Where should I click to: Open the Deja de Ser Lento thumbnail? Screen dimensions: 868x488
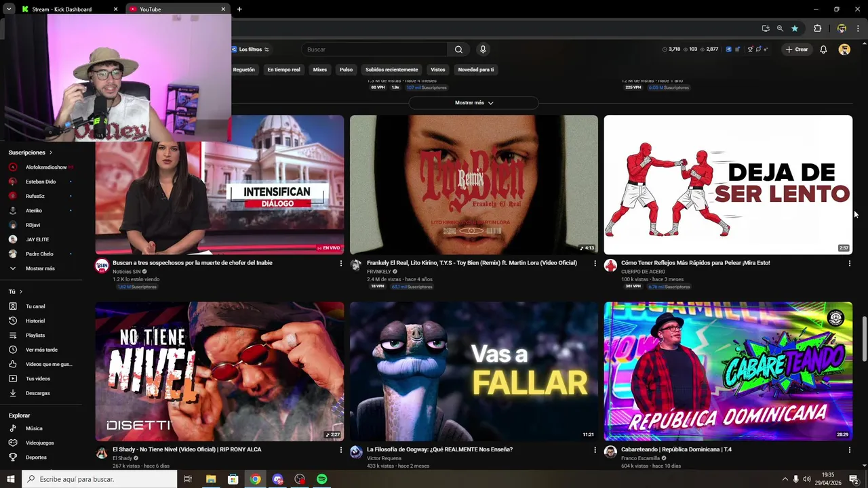point(728,185)
